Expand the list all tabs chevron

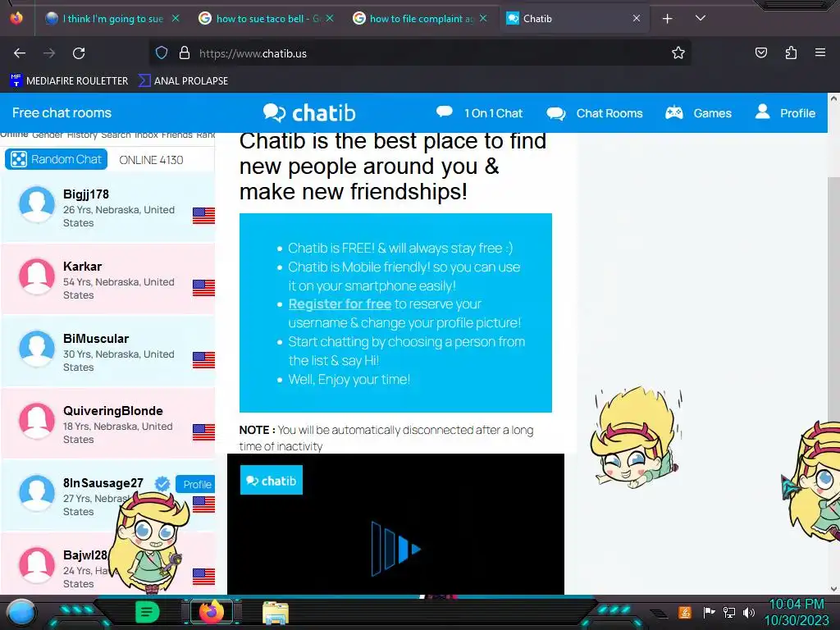pos(701,18)
